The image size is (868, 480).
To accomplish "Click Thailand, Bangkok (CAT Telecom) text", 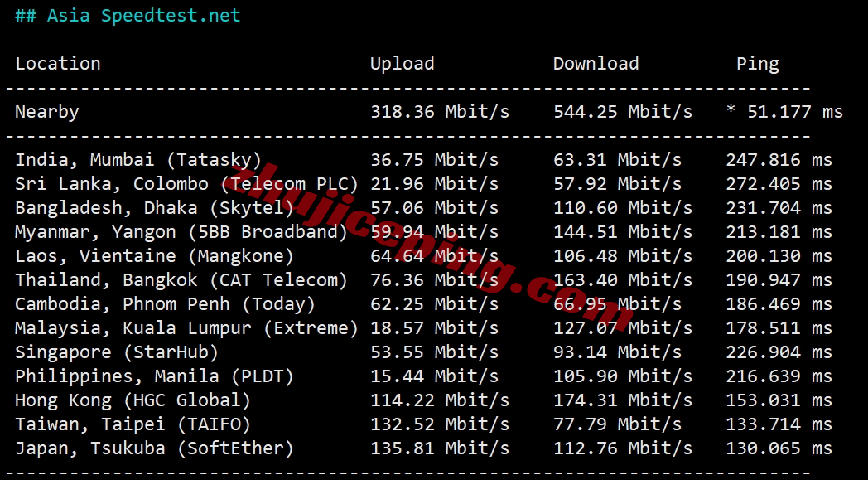I will (181, 280).
